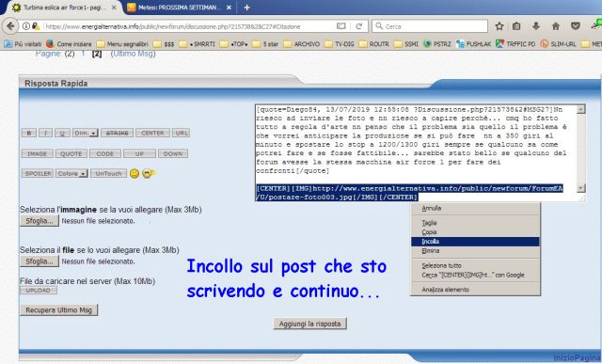Click the URL insert button
Image resolution: width=602 pixels, height=364 pixels.
182,133
